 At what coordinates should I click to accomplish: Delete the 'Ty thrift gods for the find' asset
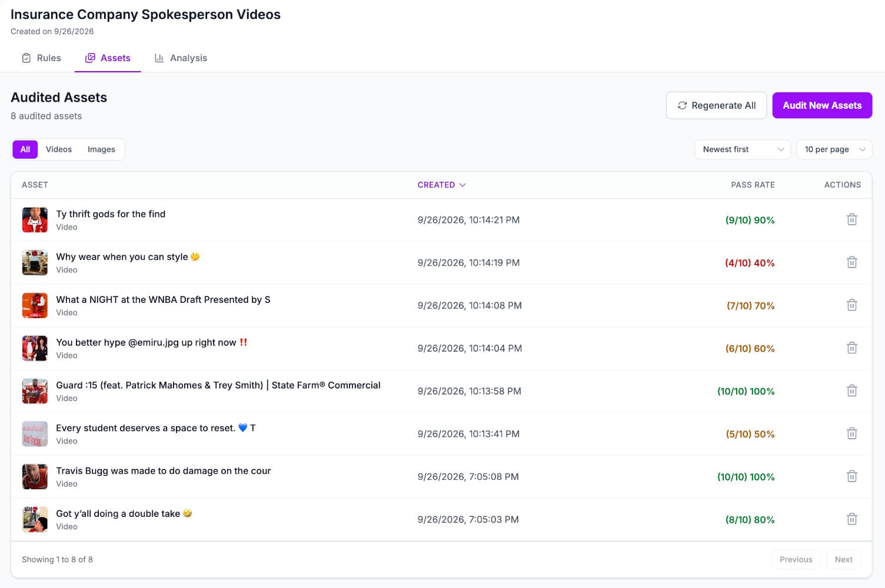[x=851, y=219]
